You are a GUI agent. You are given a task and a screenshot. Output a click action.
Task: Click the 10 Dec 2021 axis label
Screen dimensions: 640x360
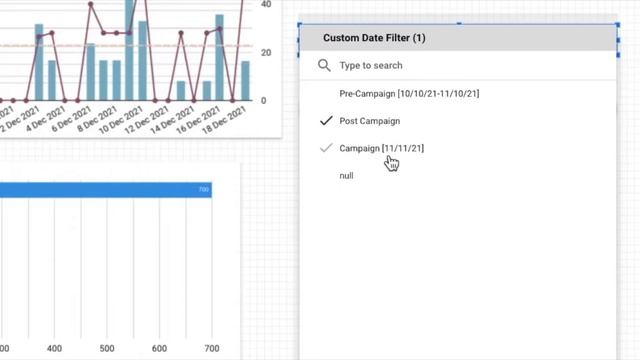tap(121, 120)
